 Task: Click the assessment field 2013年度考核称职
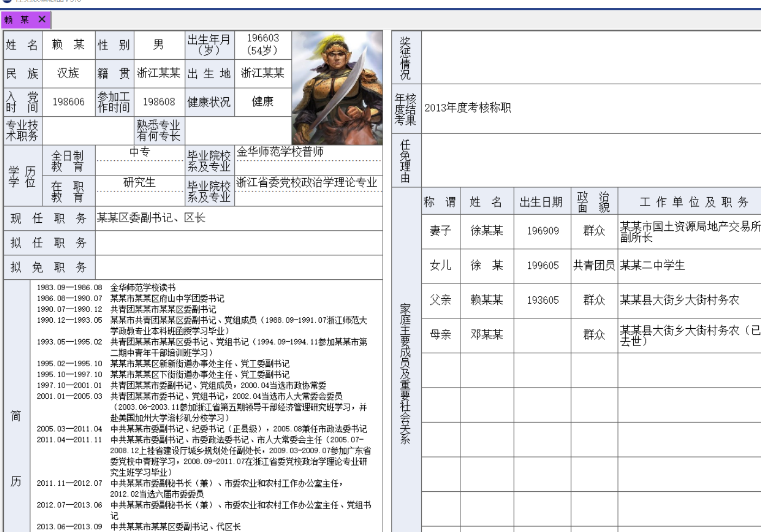(591, 108)
